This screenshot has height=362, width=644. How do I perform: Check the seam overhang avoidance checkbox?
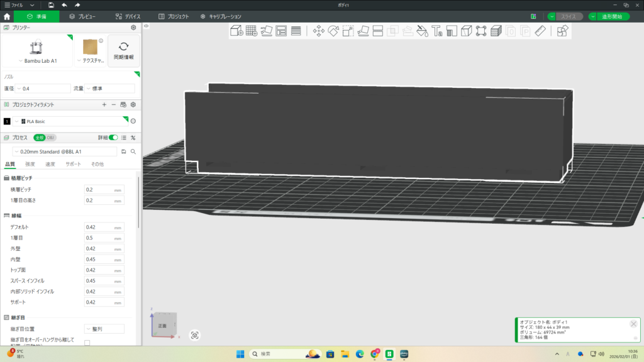87,343
